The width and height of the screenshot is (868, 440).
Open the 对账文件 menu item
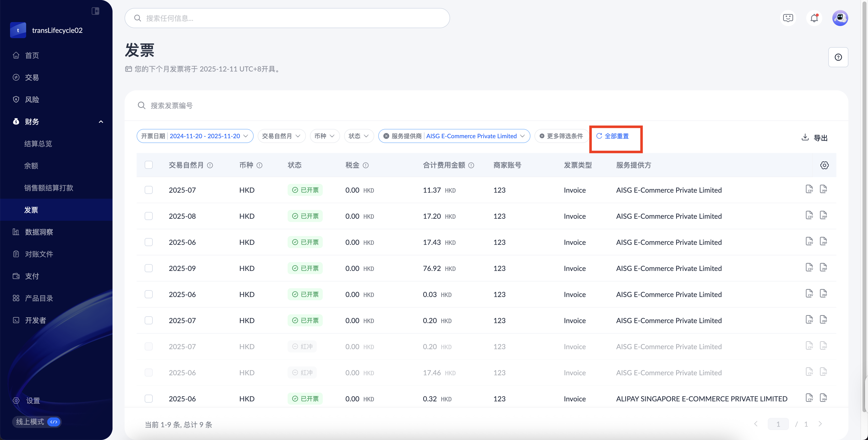39,254
